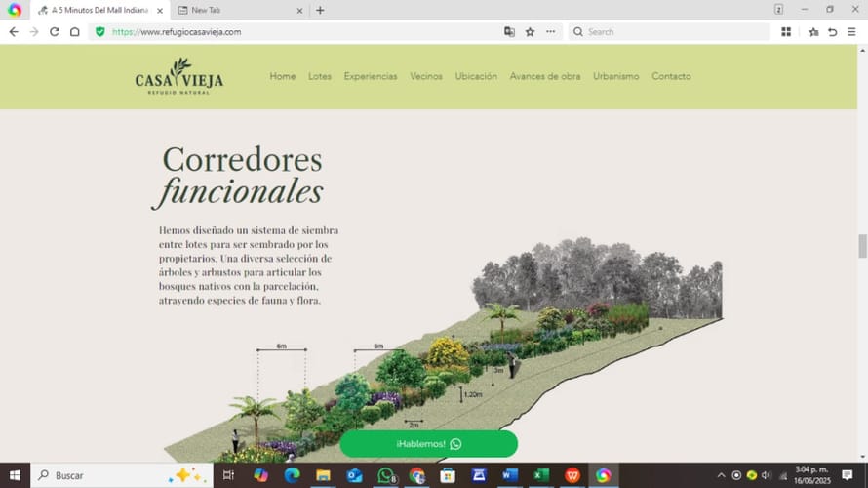Click the forward navigation arrow
This screenshot has width=868, height=488.
34,32
